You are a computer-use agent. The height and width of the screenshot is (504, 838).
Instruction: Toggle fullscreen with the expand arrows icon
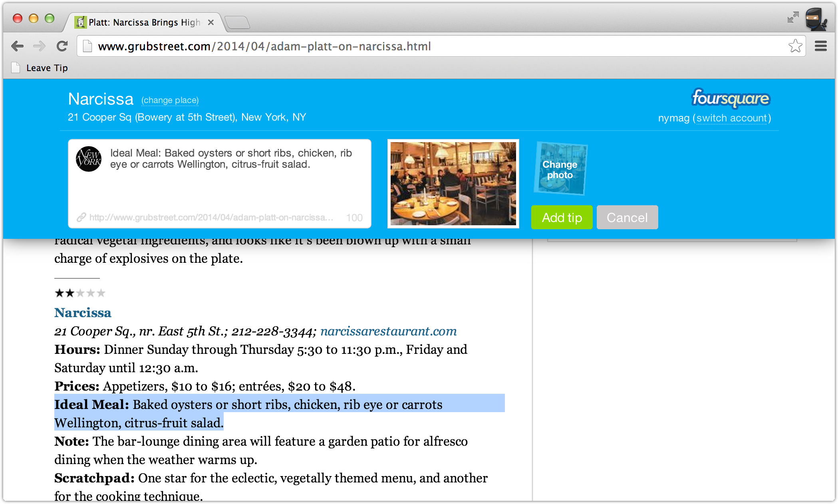click(x=792, y=18)
